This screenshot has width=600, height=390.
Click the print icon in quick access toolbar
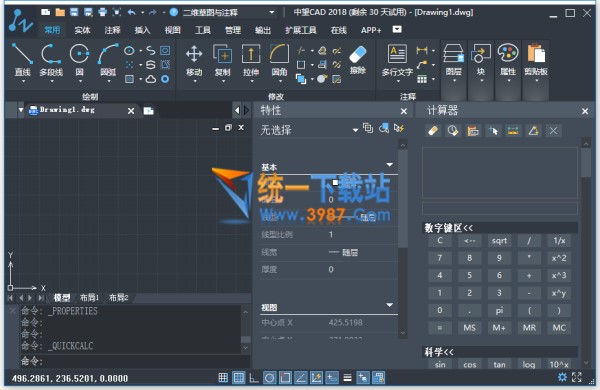(103, 12)
